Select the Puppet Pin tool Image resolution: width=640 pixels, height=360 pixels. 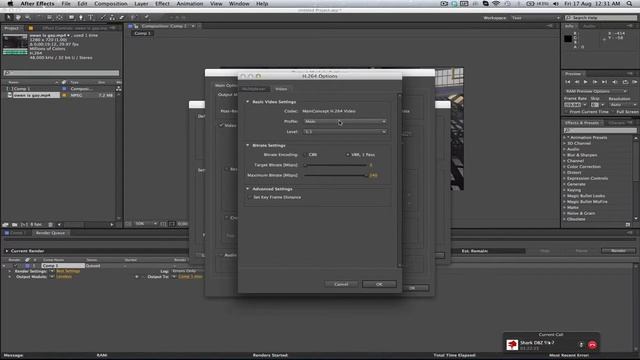tap(147, 18)
